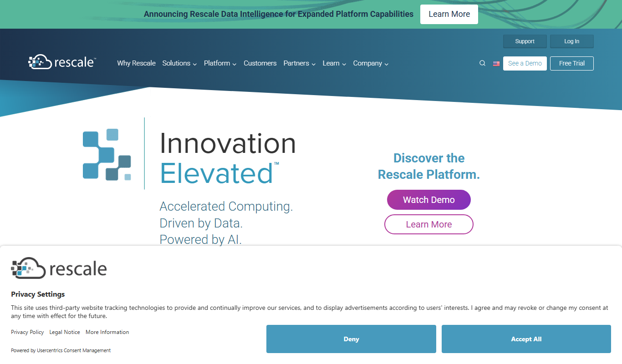This screenshot has height=364, width=622.
Task: Click the blue squares Innovation Elevated logo
Action: tap(107, 154)
